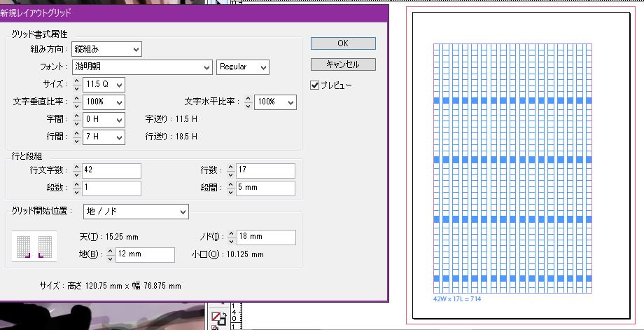The height and width of the screenshot is (330, 644).
Task: Click the 段間 field containing 5 mm
Action: point(266,188)
